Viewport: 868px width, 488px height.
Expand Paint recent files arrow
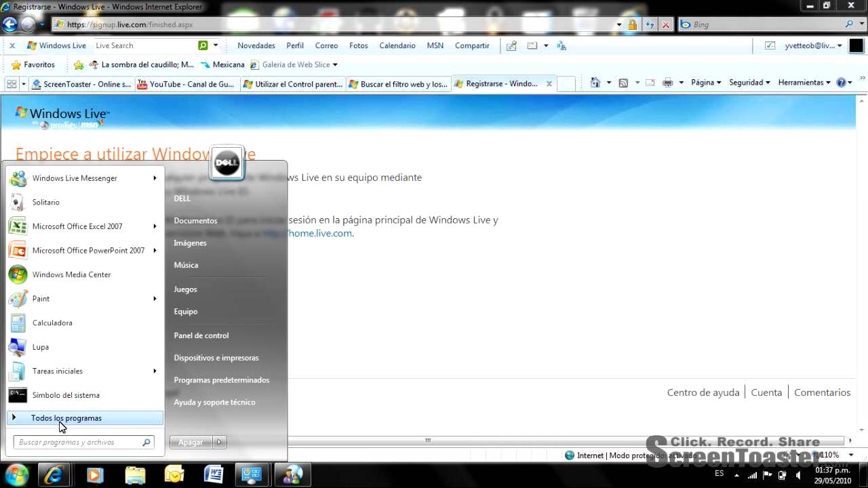(x=155, y=299)
